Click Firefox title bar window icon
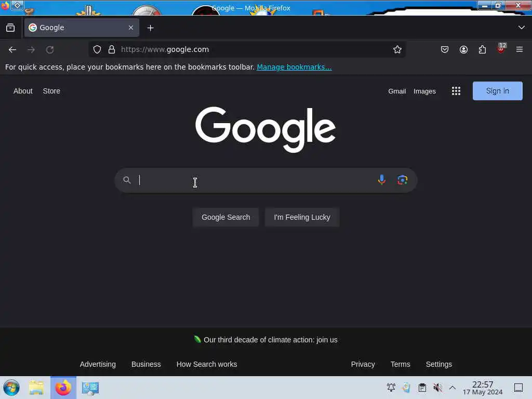The width and height of the screenshot is (532, 399). 5,6
